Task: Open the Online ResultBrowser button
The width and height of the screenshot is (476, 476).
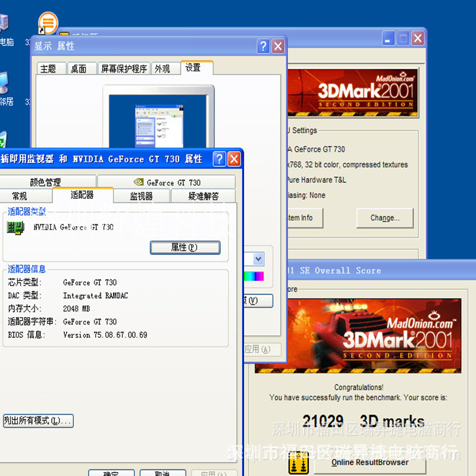Action: tap(369, 462)
